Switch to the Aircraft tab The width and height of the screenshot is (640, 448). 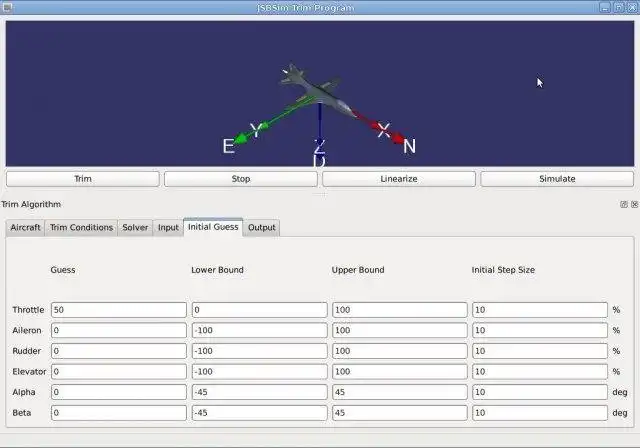coord(25,228)
